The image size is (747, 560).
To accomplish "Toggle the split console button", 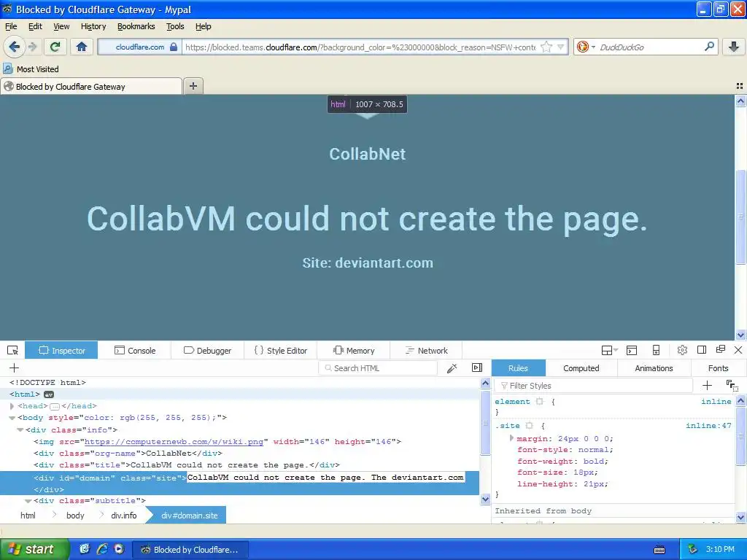I will click(632, 351).
